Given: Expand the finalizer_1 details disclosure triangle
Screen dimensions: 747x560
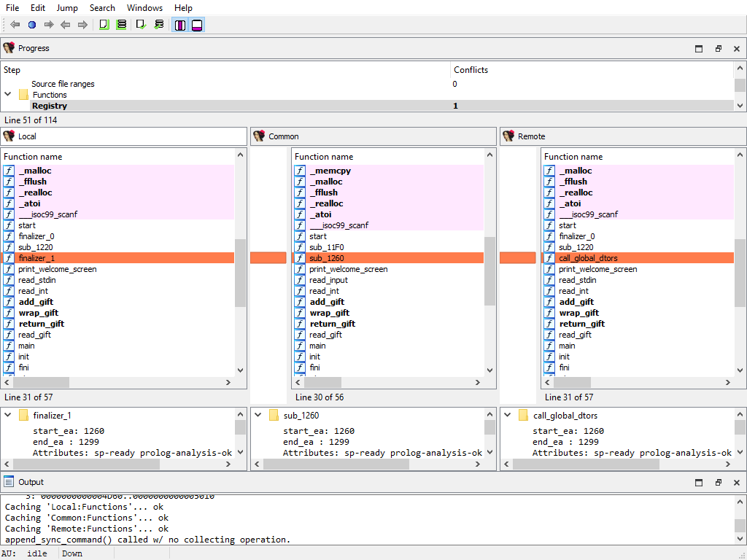Looking at the screenshot, I should (8, 414).
